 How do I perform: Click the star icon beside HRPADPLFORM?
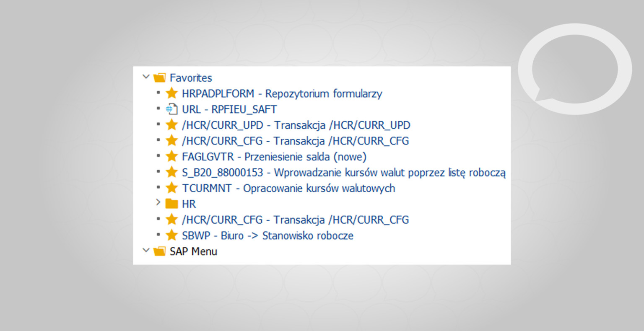coord(171,93)
